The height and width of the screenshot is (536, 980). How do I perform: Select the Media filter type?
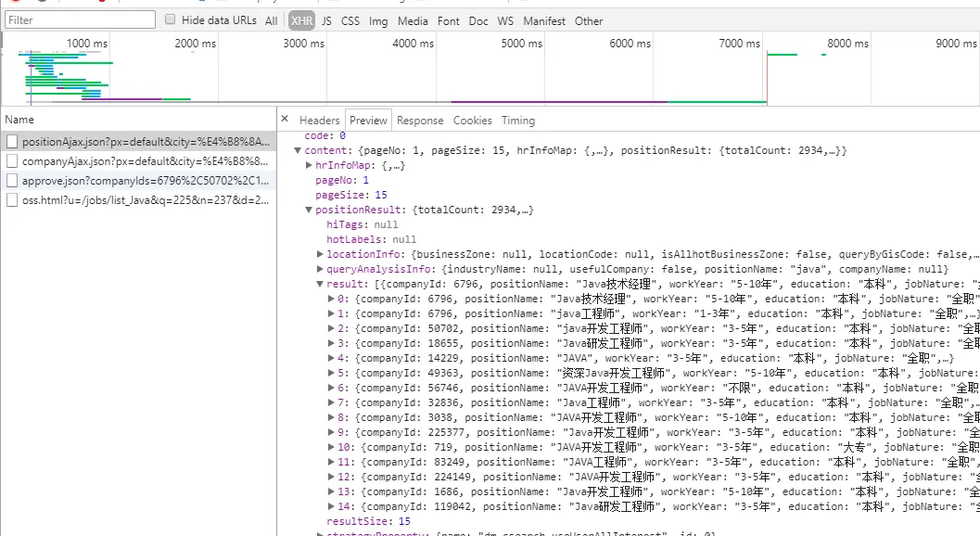coord(413,20)
